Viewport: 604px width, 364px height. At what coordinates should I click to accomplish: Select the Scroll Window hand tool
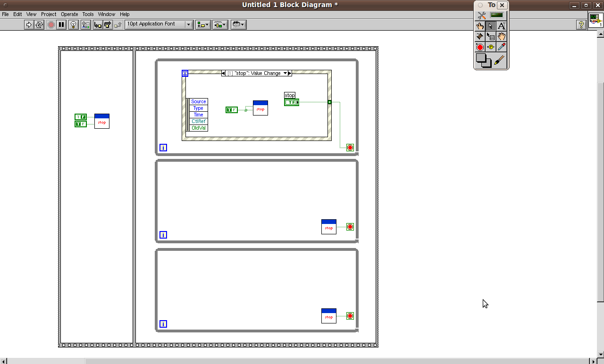502,36
